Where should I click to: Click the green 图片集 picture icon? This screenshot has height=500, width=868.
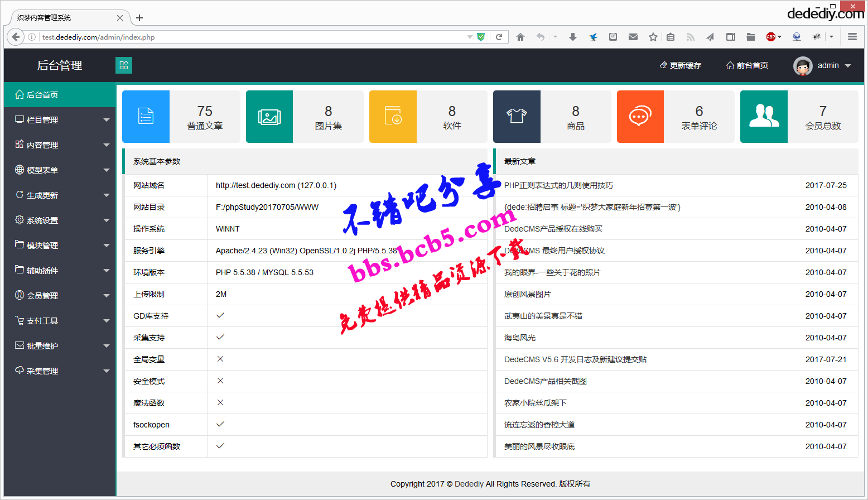pos(269,117)
